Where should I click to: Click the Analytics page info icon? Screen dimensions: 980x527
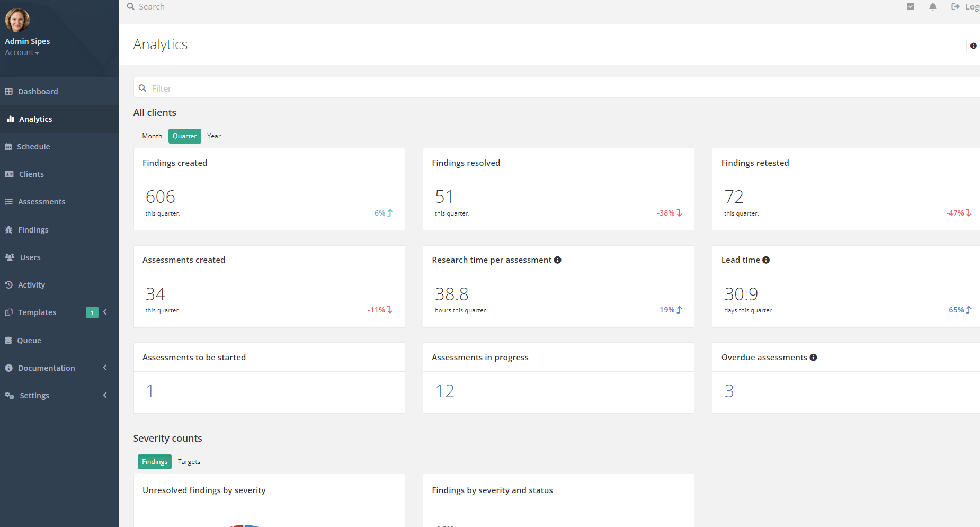[x=973, y=46]
